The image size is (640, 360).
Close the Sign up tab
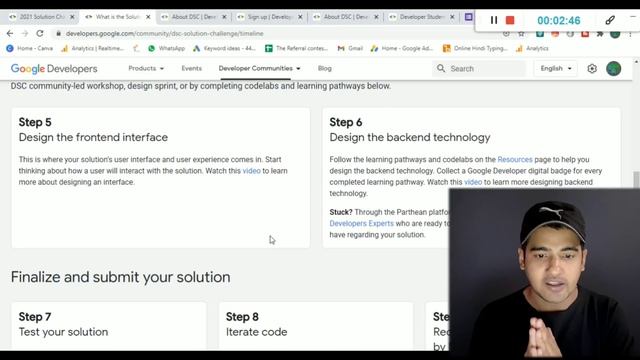point(300,17)
